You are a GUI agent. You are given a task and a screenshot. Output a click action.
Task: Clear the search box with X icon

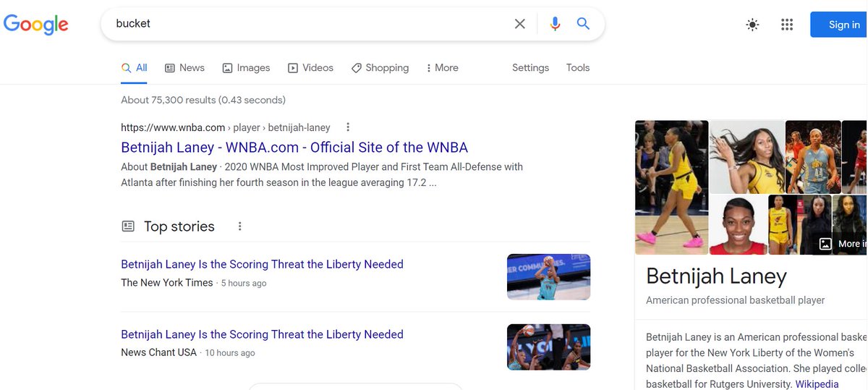(x=519, y=24)
